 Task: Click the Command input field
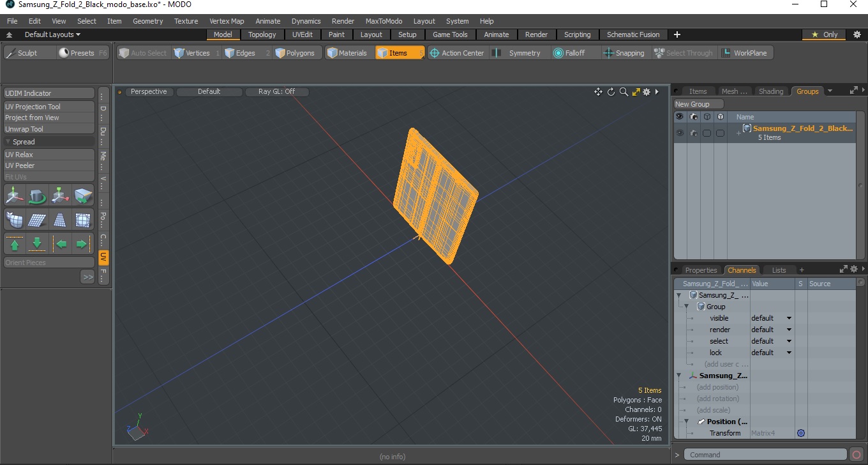(765, 455)
